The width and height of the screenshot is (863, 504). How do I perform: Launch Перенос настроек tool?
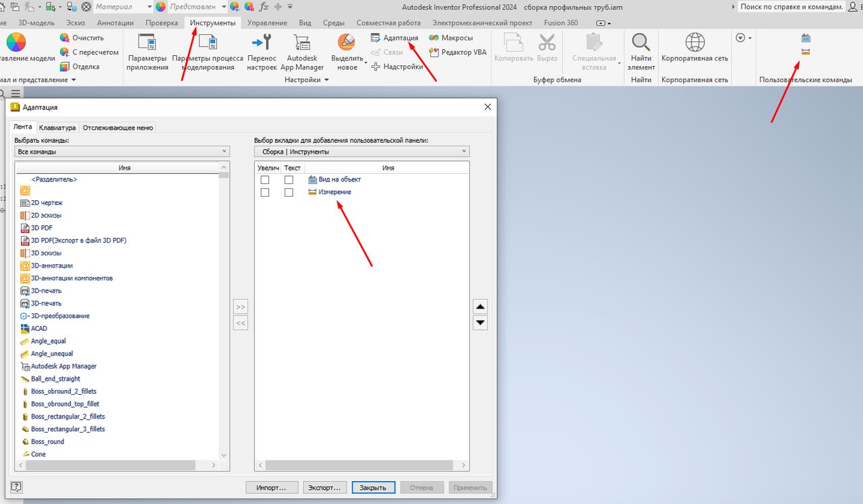click(262, 51)
